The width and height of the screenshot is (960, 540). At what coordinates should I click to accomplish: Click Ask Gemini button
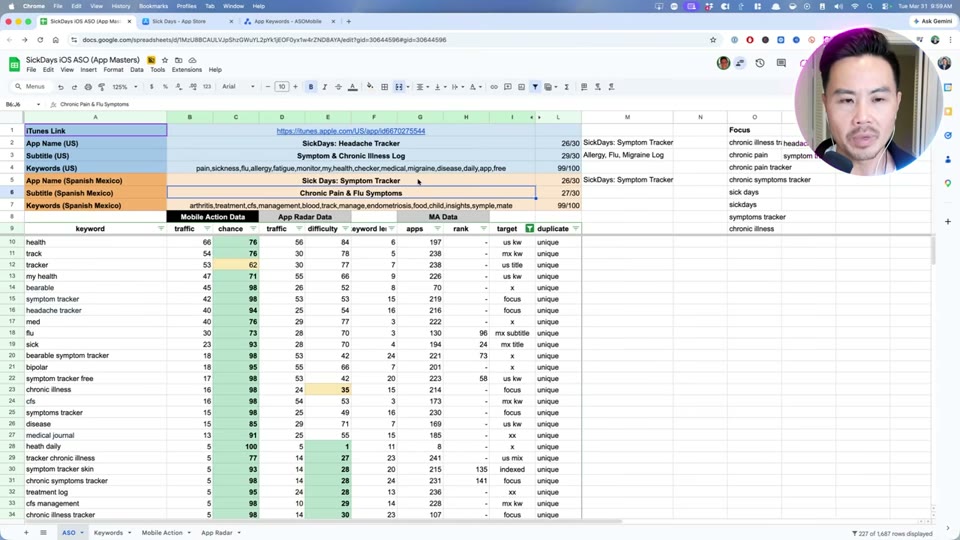tap(932, 21)
